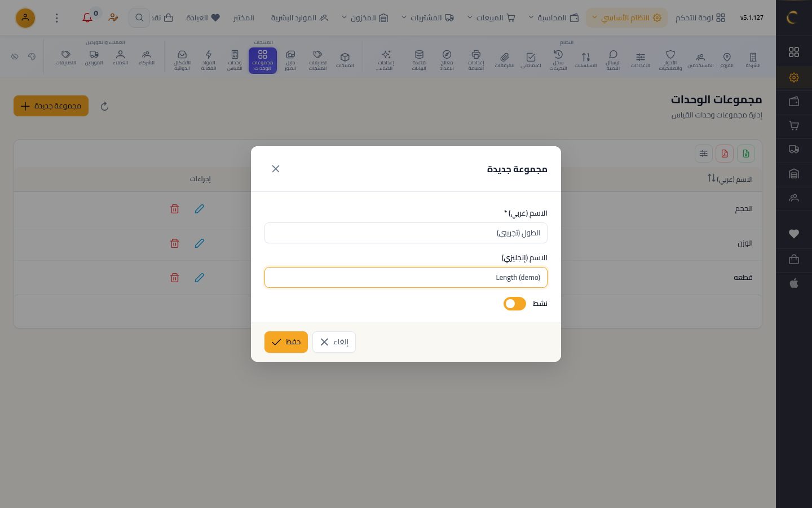The height and width of the screenshot is (508, 812).
Task: Open إعدادات الذكاء AI sparkle icon
Action: 386,60
